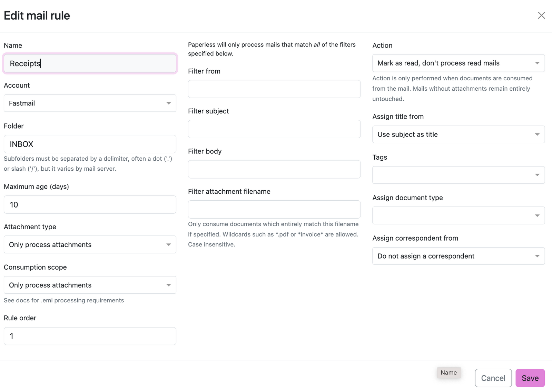The height and width of the screenshot is (392, 552).
Task: Open the Action dropdown
Action: [458, 63]
